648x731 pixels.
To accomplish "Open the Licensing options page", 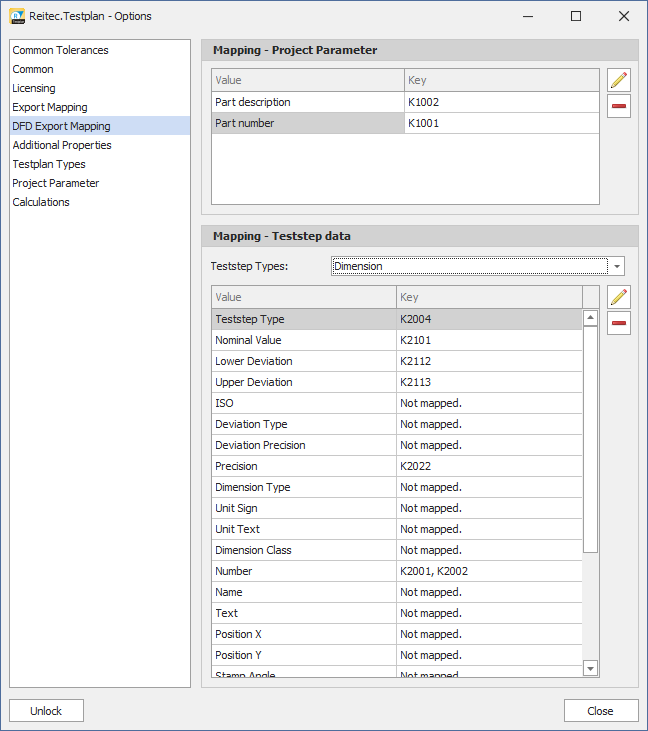I will [34, 88].
